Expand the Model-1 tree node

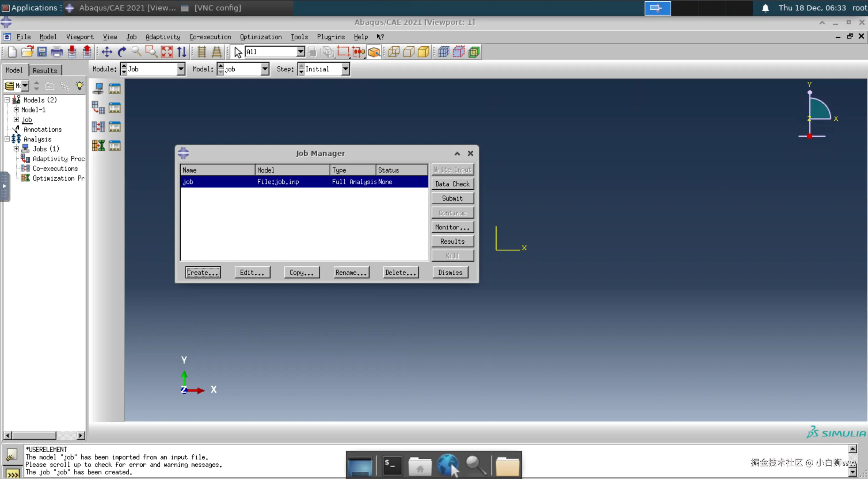tap(16, 110)
